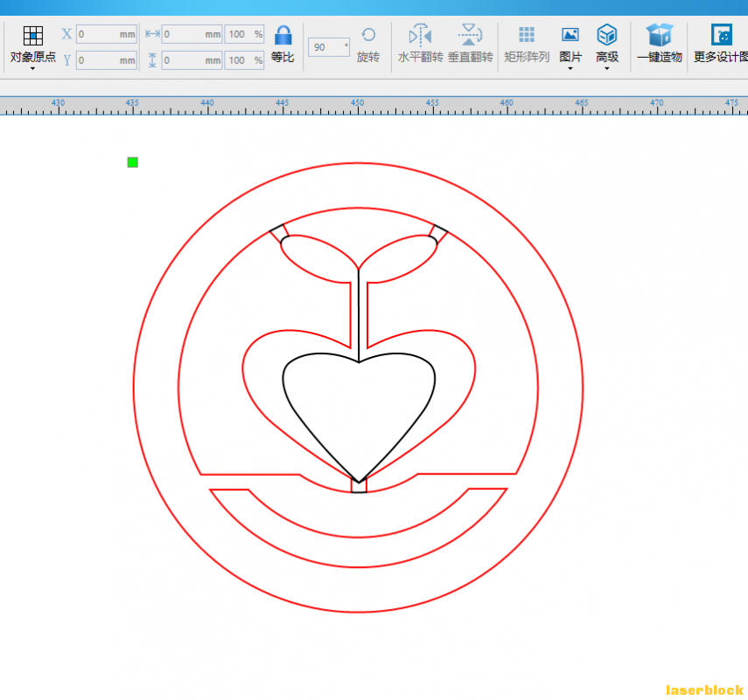Select the black heart shape on canvas
Image resolution: width=748 pixels, height=700 pixels.
pos(359,417)
